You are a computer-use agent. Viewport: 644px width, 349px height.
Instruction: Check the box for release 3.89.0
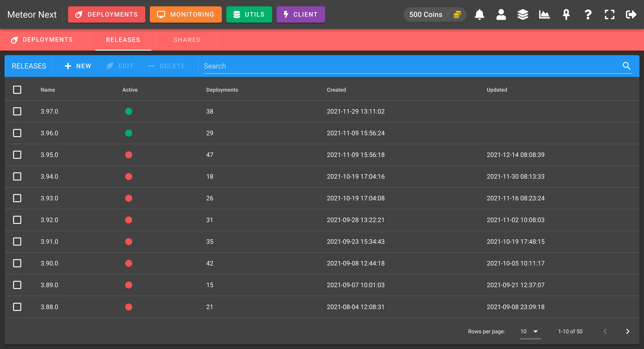17,285
